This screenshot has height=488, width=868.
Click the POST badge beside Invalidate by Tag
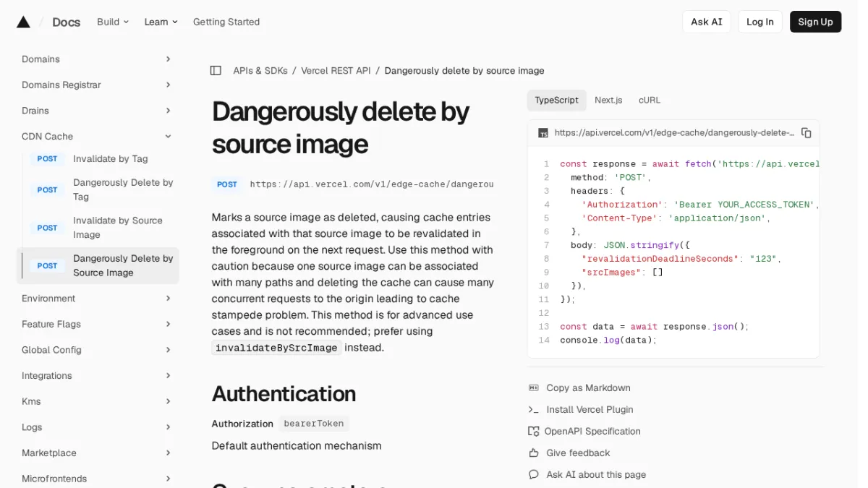pyautogui.click(x=47, y=159)
